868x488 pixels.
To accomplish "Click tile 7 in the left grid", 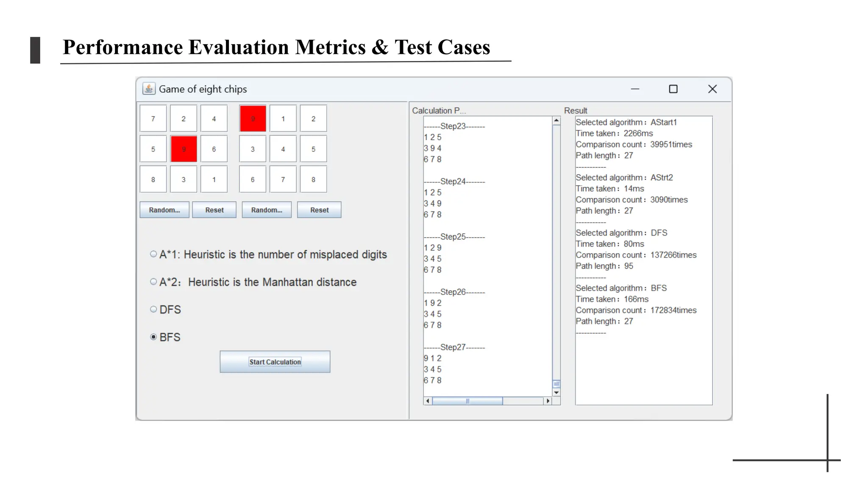I will (x=153, y=119).
